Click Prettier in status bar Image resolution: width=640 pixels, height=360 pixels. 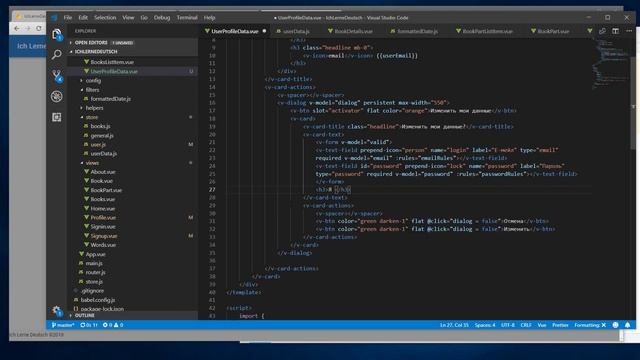point(560,325)
